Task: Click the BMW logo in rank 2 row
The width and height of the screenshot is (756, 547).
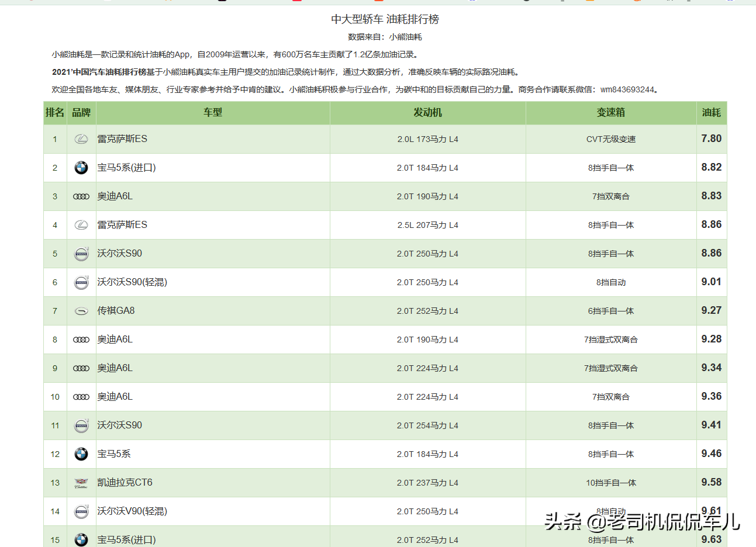Action: (81, 168)
